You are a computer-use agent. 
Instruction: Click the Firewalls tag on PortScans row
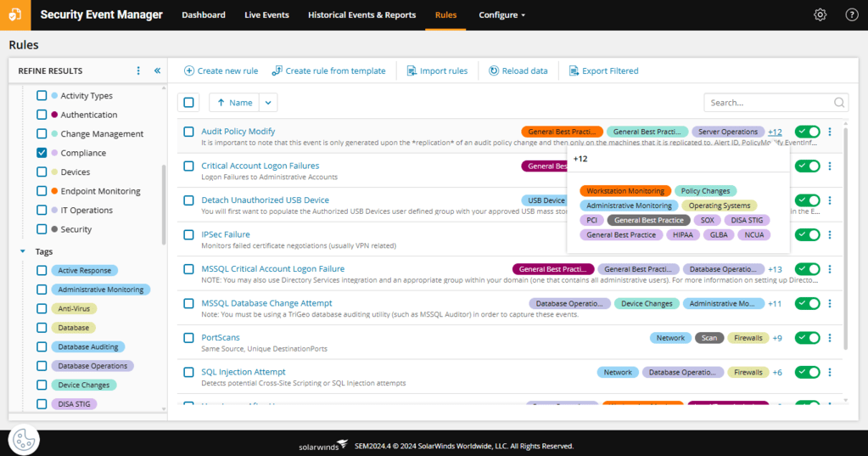[748, 338]
